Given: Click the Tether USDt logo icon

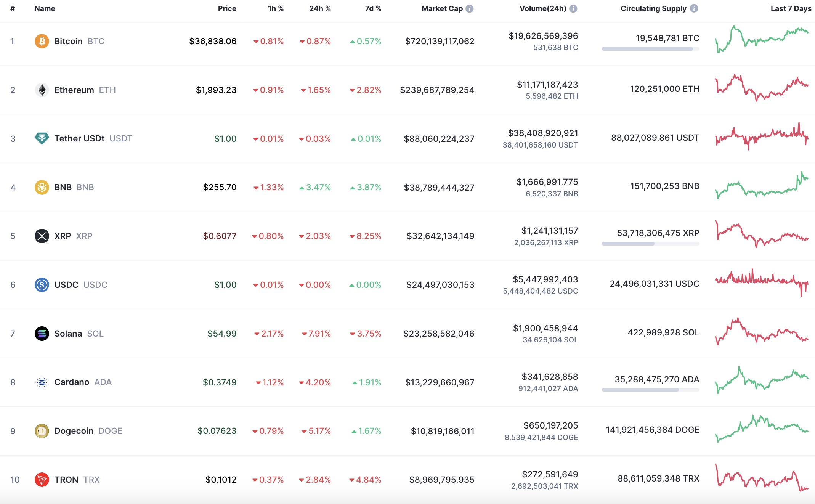Looking at the screenshot, I should (42, 138).
